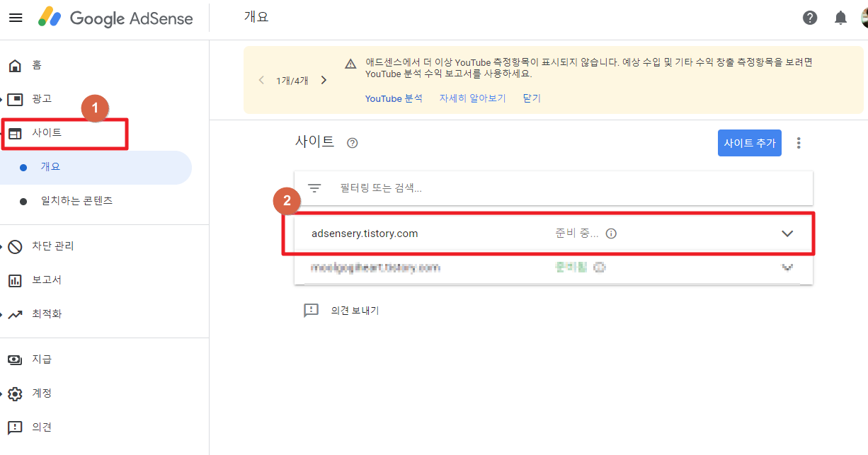This screenshot has height=455, width=868.
Task: Open the hamburger main menu
Action: 16,18
